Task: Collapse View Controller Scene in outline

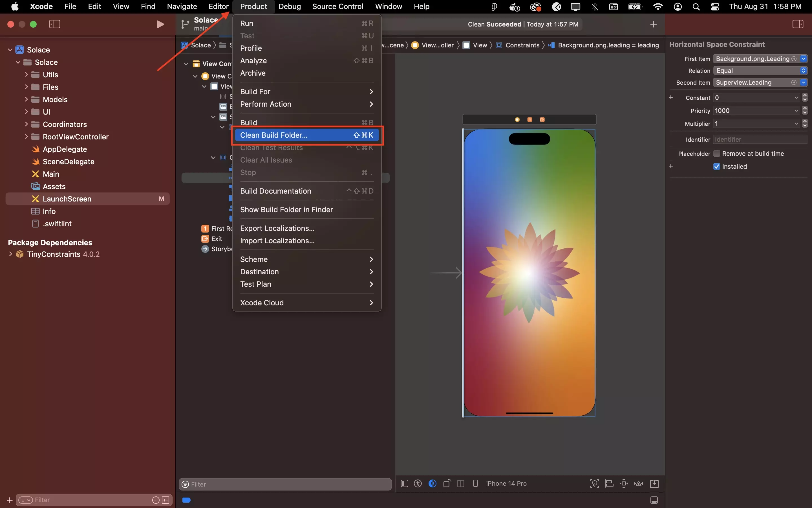Action: tap(186, 64)
